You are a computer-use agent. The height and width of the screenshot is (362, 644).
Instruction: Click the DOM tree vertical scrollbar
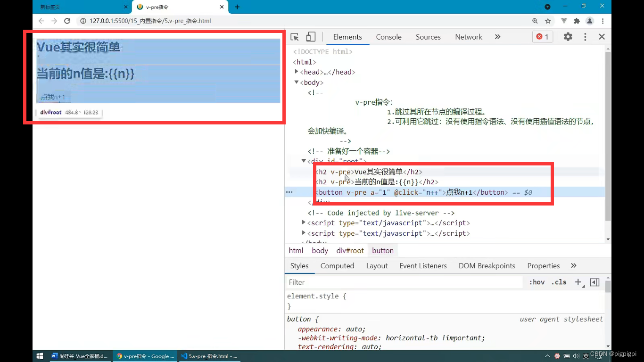pos(608,136)
